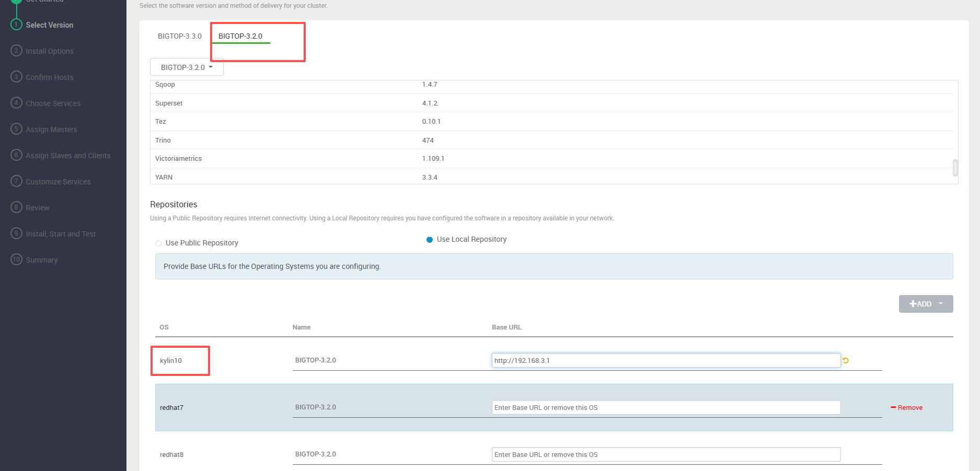Open the BIGTOP-3.2.0 version dropdown
Viewport: 980px width, 471px height.
[x=187, y=67]
